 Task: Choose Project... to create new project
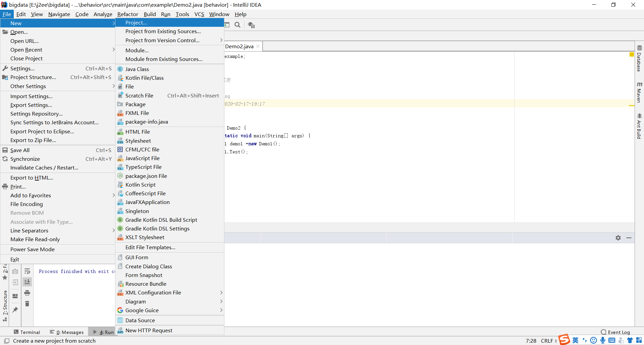[170, 22]
